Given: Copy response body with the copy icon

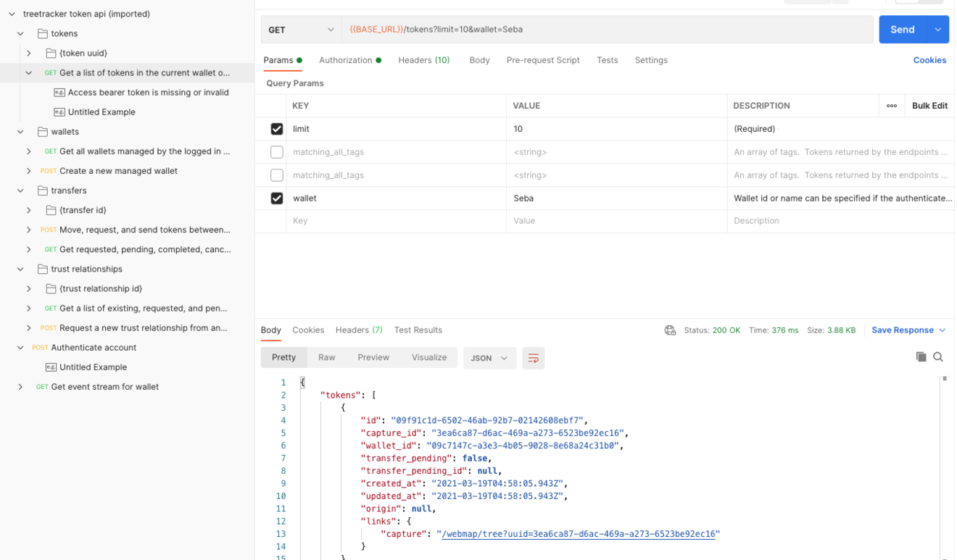Looking at the screenshot, I should pos(921,357).
